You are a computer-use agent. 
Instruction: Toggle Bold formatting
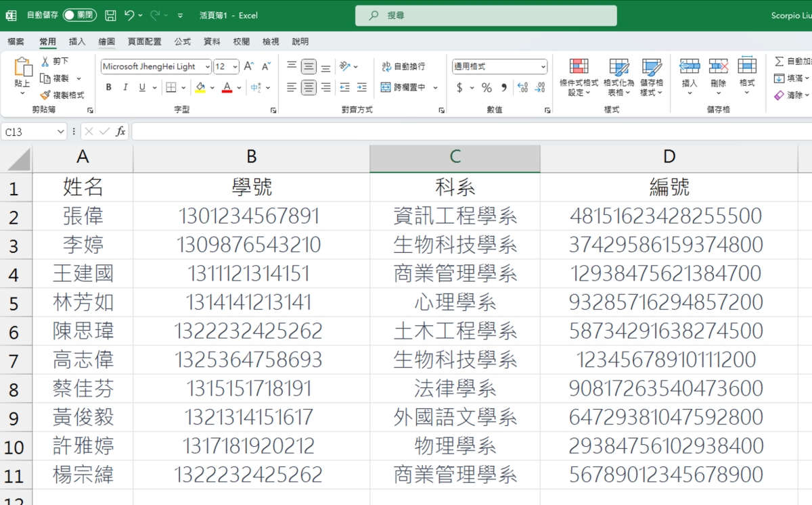click(109, 87)
